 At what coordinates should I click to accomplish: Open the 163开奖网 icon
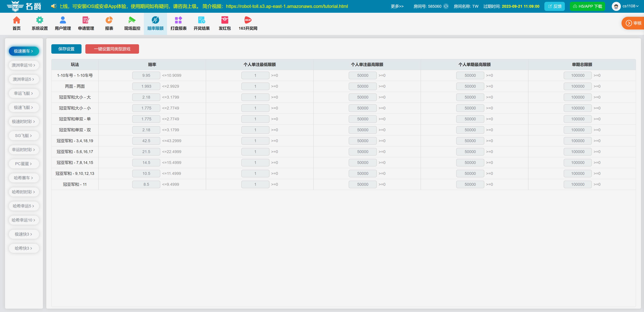pos(248,20)
